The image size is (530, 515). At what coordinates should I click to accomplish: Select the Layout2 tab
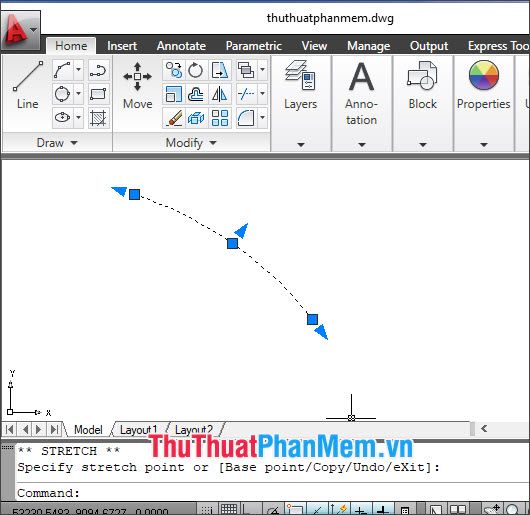(194, 430)
